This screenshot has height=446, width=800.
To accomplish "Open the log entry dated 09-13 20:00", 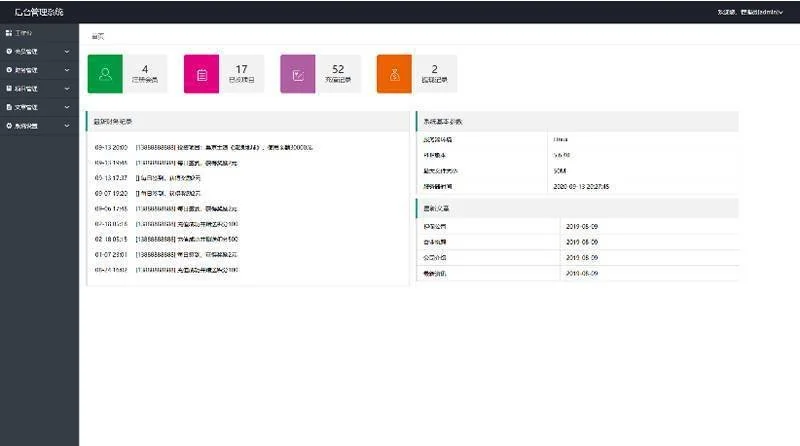I will (x=220, y=147).
